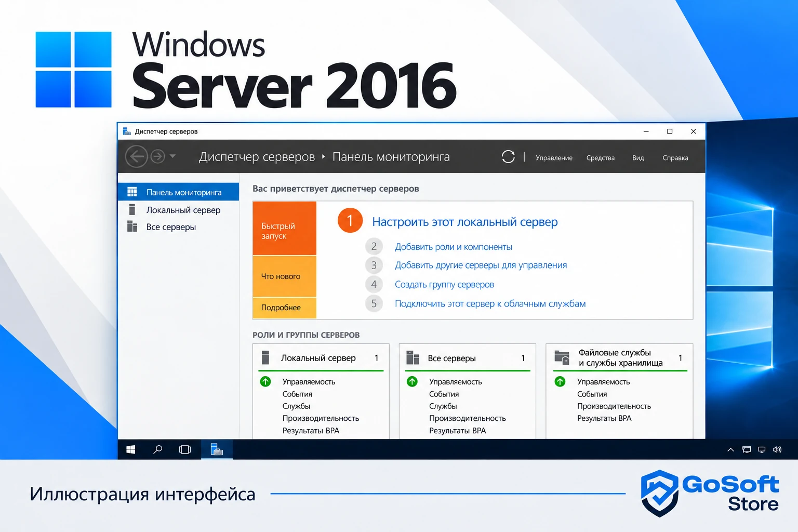Open the Подробнее tile
The width and height of the screenshot is (798, 532).
click(284, 308)
